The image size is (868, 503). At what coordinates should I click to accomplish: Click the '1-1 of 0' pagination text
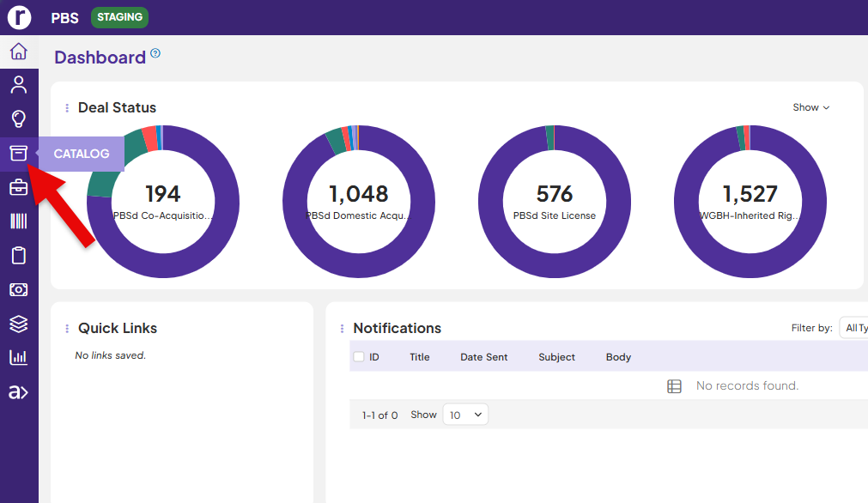379,415
